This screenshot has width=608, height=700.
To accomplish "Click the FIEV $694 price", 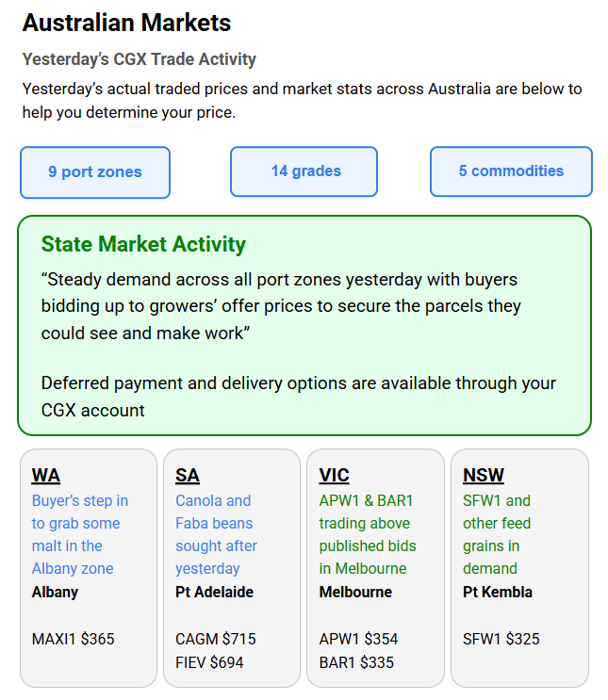I will point(209,662).
